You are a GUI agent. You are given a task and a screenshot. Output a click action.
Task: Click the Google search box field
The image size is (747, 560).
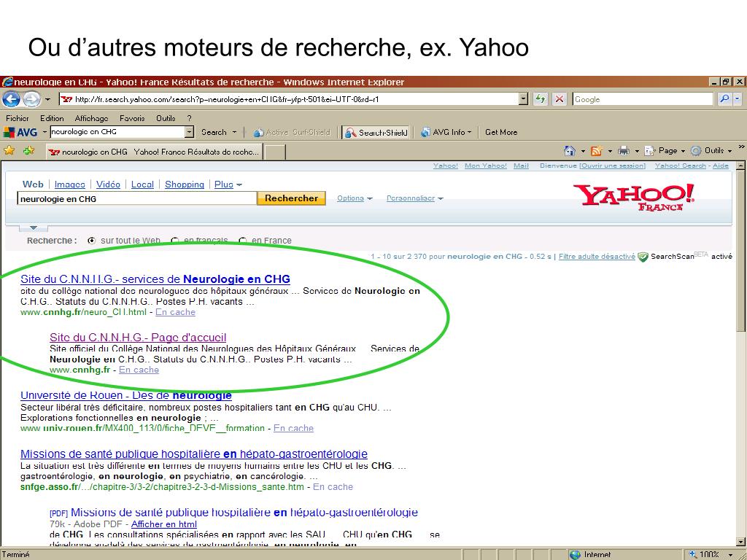tap(643, 99)
